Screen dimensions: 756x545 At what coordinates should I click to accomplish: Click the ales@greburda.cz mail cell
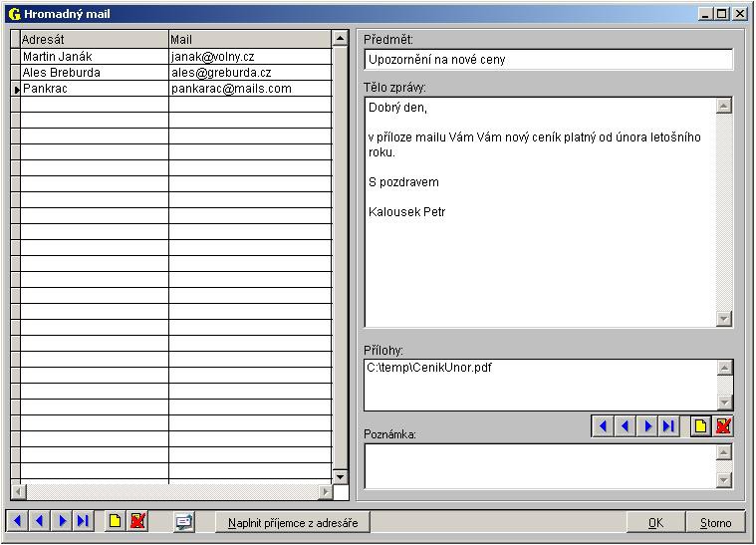click(x=250, y=73)
